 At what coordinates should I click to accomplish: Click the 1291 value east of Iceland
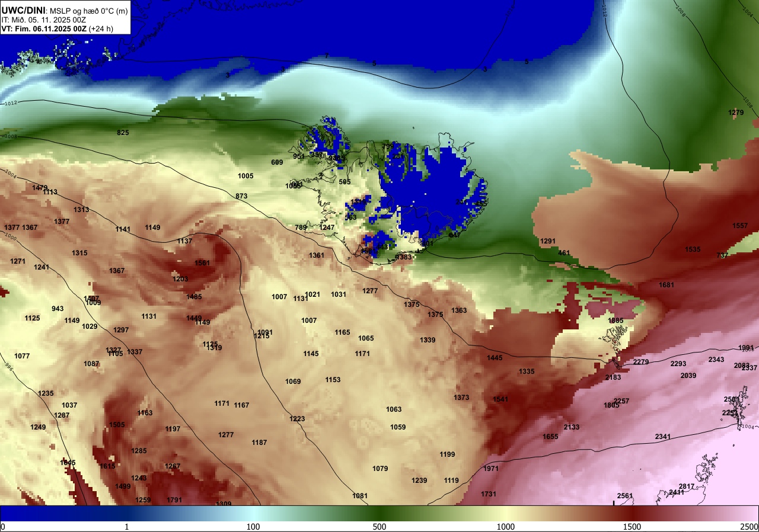[548, 241]
